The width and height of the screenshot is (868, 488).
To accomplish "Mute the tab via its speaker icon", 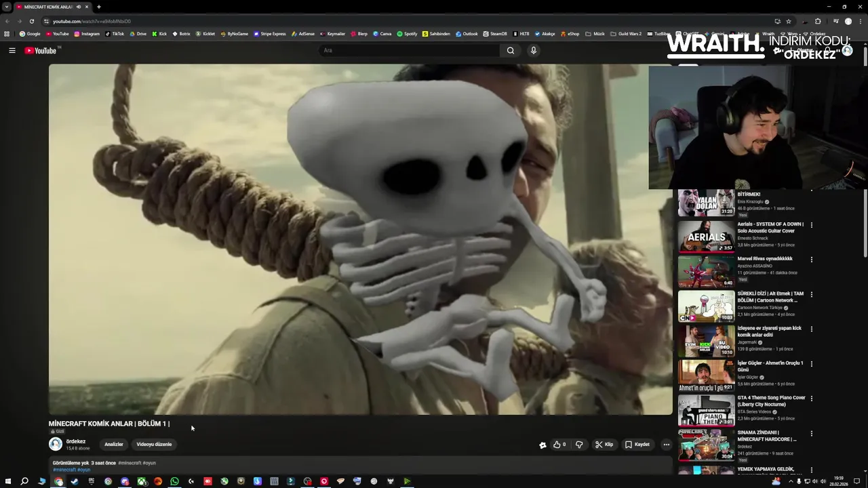I will pos(79,7).
